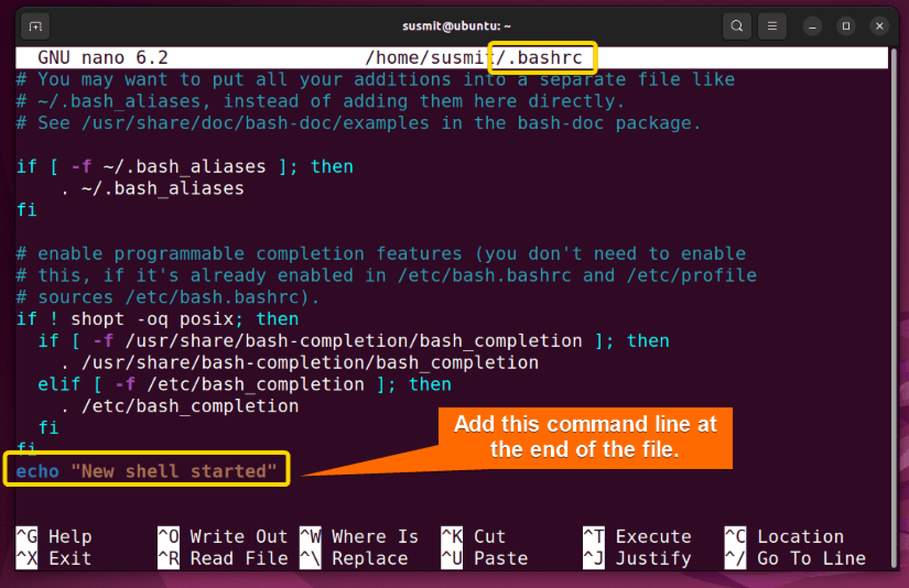Click the Execute shortcut
This screenshot has width=909, height=588.
(x=653, y=536)
